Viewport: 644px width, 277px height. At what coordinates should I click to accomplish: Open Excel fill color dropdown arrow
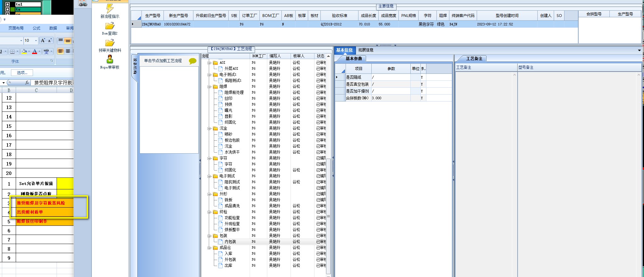coord(29,51)
